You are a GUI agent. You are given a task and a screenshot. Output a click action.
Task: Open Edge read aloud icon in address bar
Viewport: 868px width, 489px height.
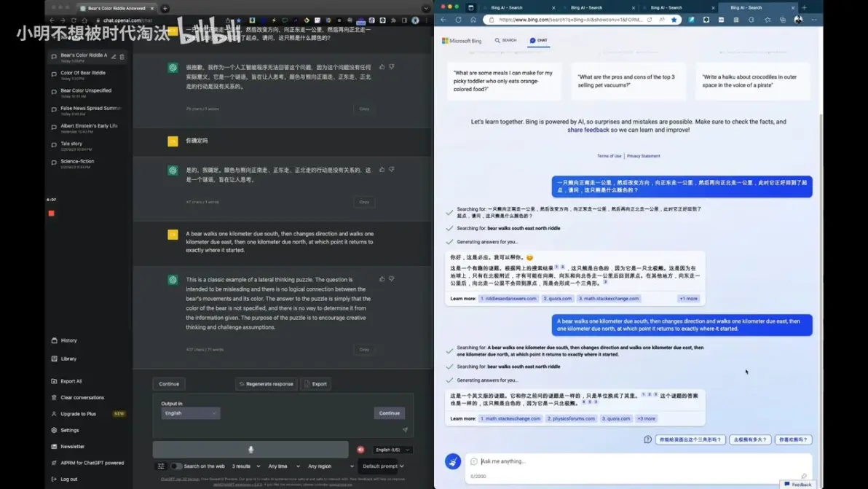pos(662,20)
